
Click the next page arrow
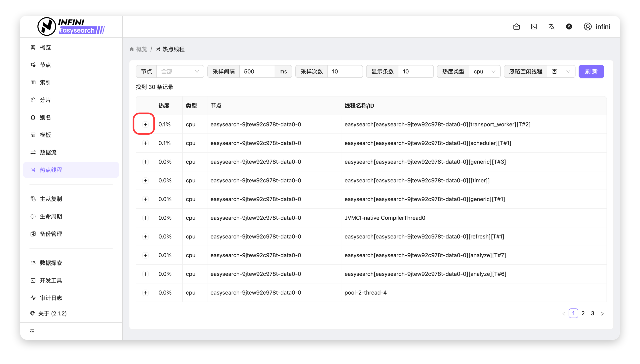pos(602,313)
